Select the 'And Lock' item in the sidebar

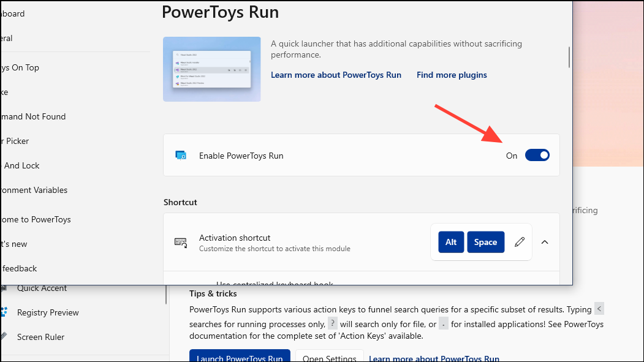[x=21, y=166]
